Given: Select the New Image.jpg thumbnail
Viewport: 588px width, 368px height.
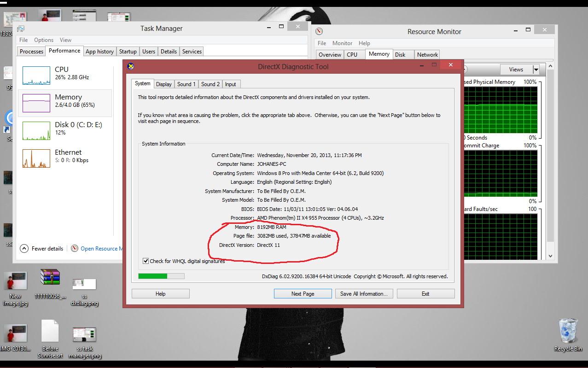Looking at the screenshot, I should tap(15, 280).
